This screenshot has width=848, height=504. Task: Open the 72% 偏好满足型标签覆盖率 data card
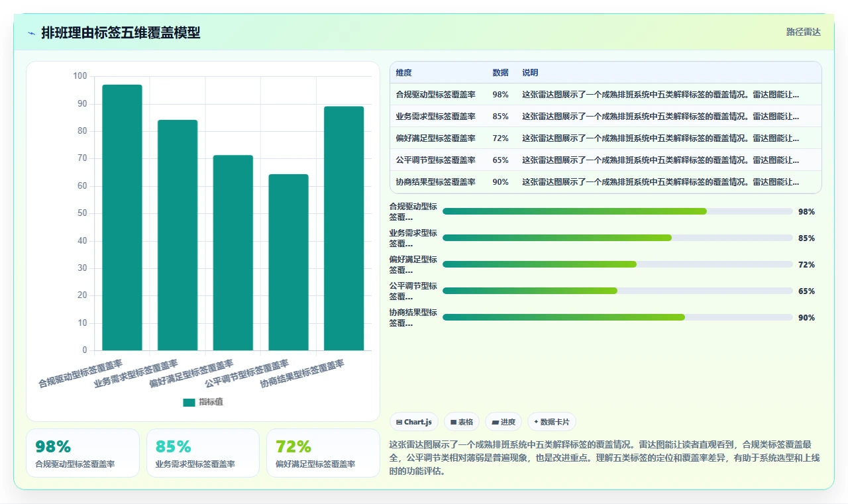(x=323, y=453)
